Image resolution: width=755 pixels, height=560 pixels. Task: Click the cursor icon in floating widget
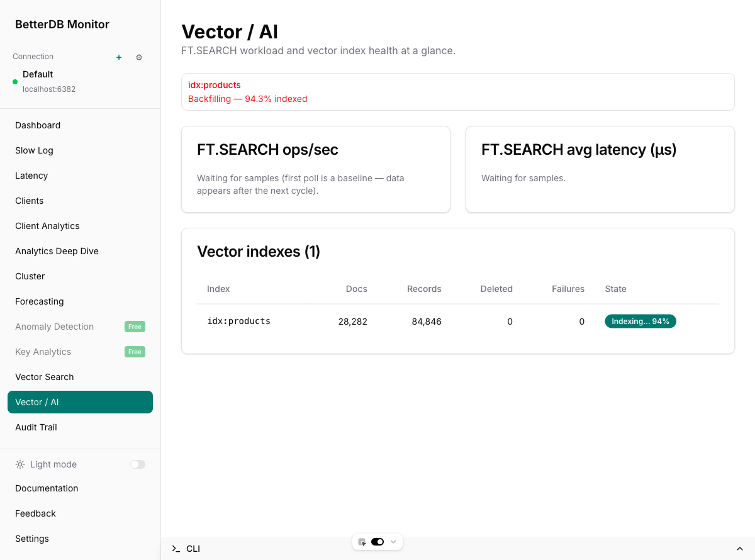click(362, 542)
